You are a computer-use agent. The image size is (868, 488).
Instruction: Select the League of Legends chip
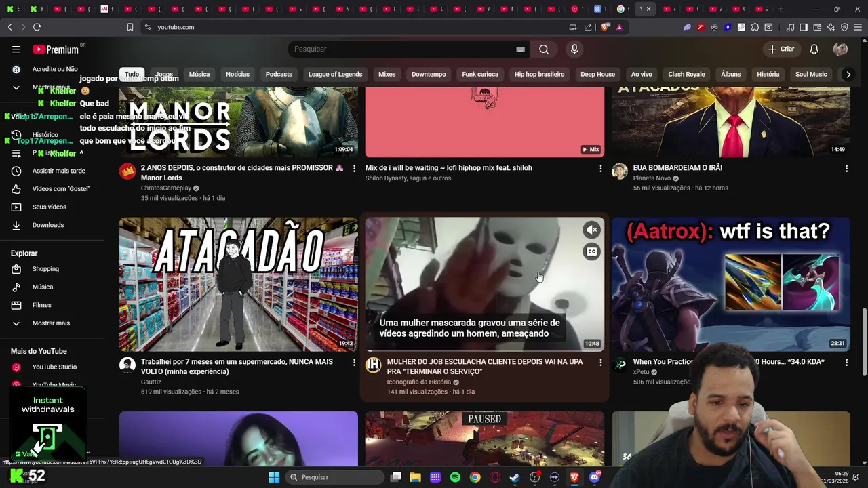pyautogui.click(x=335, y=74)
